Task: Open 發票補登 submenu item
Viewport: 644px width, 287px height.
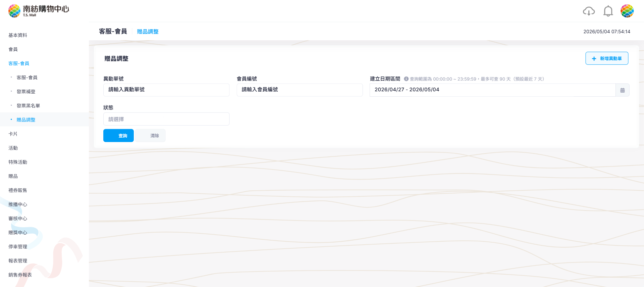Action: 26,92
